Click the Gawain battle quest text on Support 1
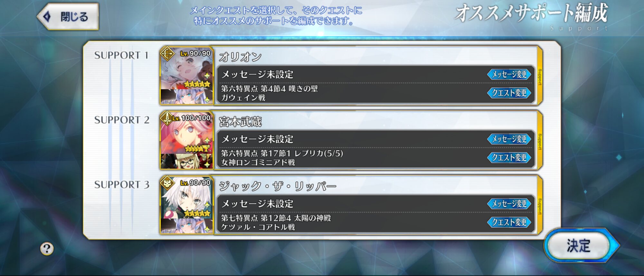 [243, 98]
